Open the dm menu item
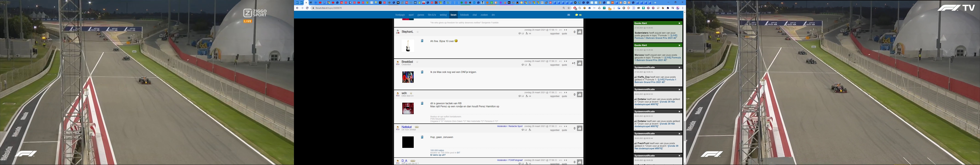The image size is (980, 165). (493, 15)
